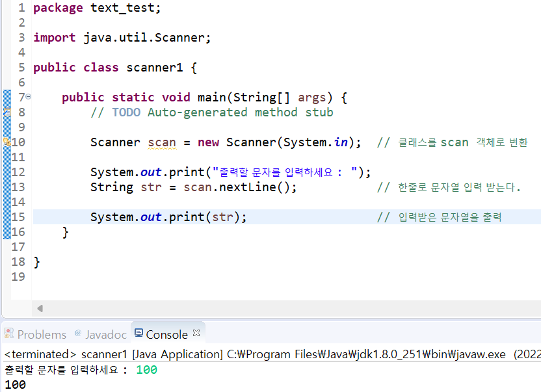The image size is (541, 392).
Task: Click the closing brace on line 18
Action: 37,262
